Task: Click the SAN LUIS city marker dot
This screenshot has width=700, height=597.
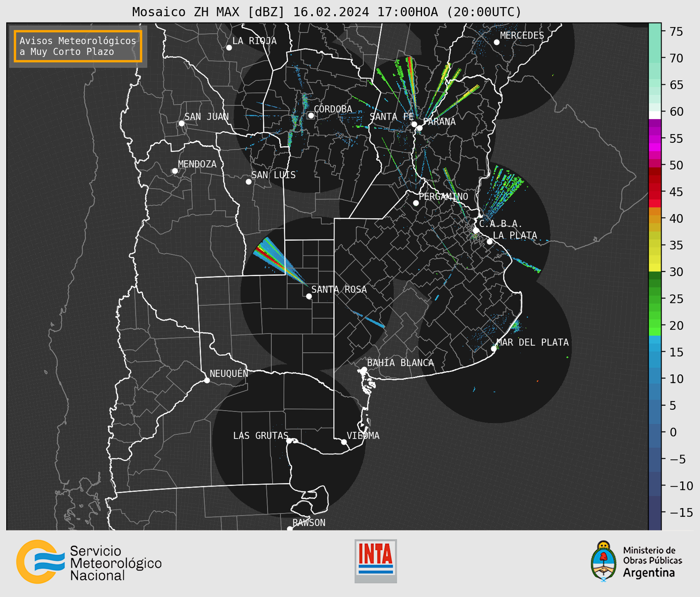Action: [249, 182]
